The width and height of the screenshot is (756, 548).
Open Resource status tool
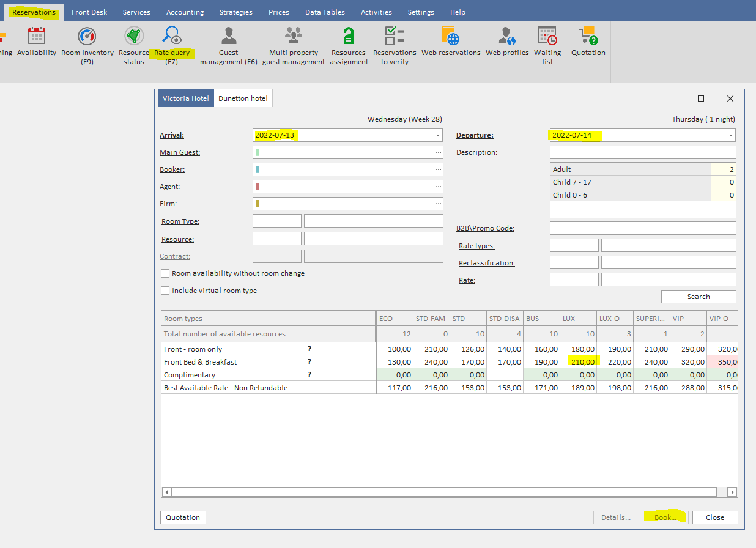[x=133, y=45]
